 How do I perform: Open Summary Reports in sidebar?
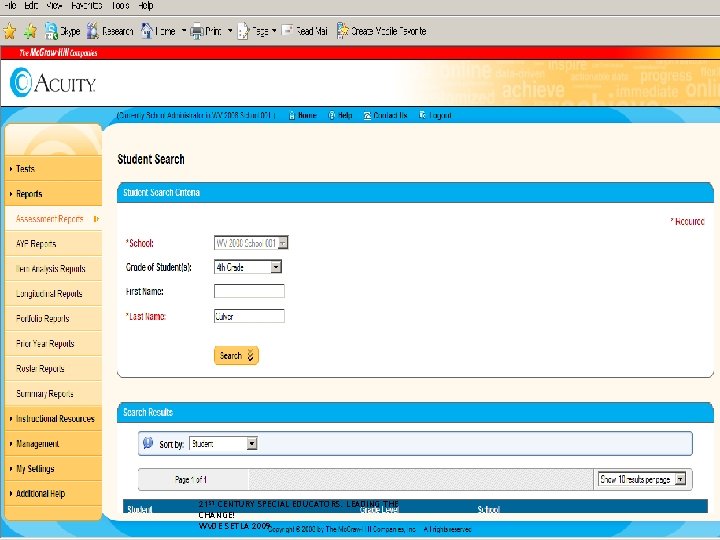(53, 394)
